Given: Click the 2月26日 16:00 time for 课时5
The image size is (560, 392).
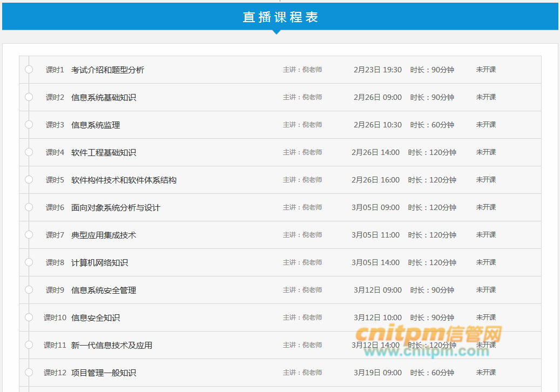Looking at the screenshot, I should point(375,180).
